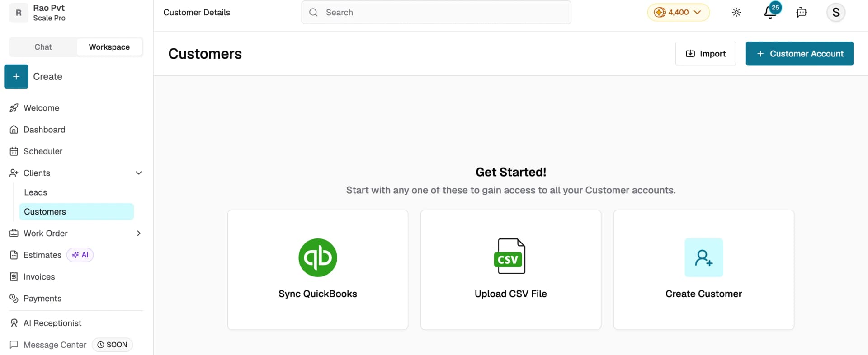Click the search magnifier icon
Viewport: 868px width, 355px height.
coord(313,13)
